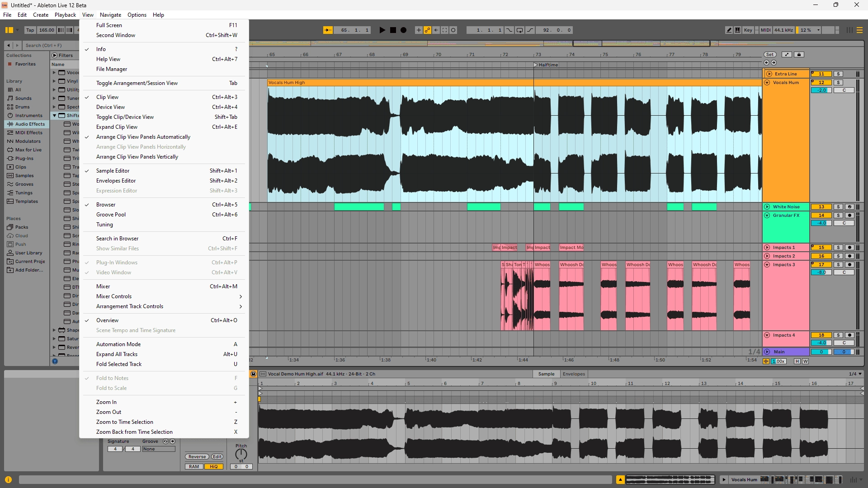This screenshot has width=868, height=488.
Task: Open Mixer Controls submenu arrow
Action: click(241, 297)
